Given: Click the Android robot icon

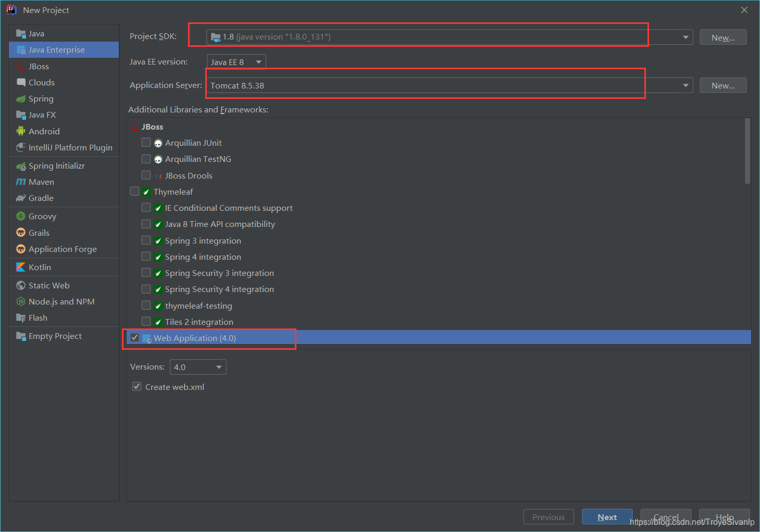Looking at the screenshot, I should click(x=21, y=131).
